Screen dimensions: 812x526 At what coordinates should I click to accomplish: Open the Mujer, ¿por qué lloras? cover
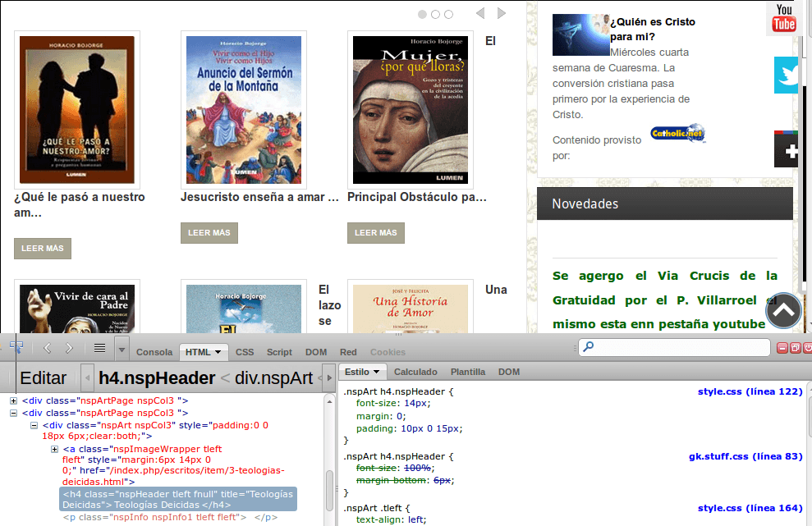[x=411, y=110]
